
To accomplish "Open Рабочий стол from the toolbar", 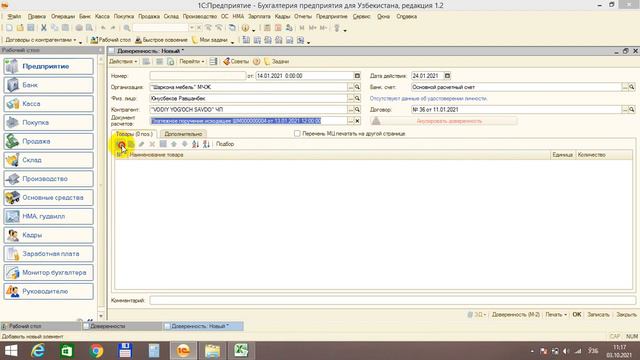I will (111, 40).
